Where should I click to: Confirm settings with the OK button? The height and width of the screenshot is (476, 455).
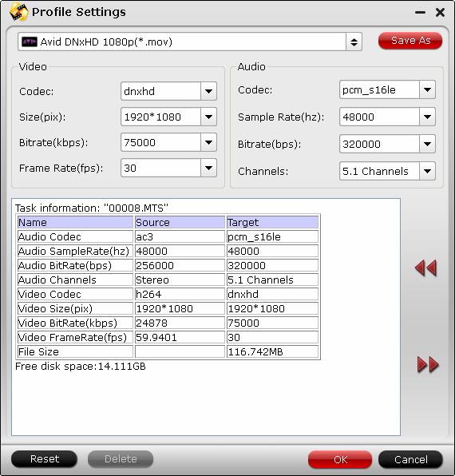pos(340,459)
